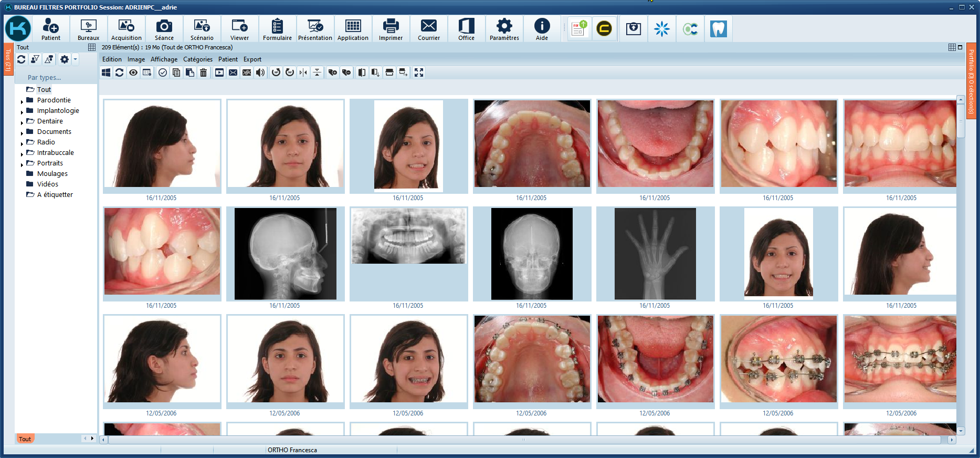This screenshot has width=980, height=458.
Task: Select the Moulages folder
Action: click(52, 174)
